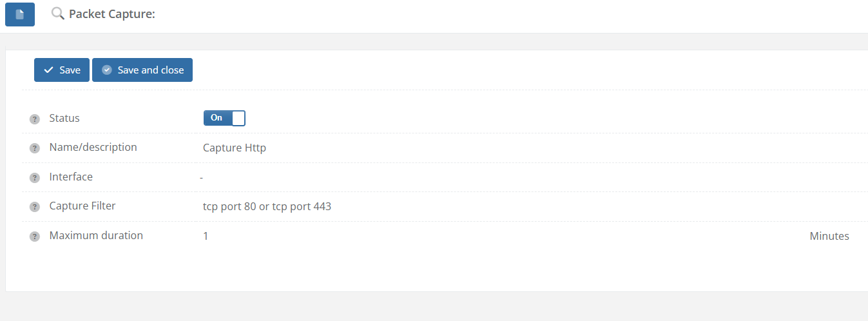Open help icon for Status
The width and height of the screenshot is (868, 321).
(35, 119)
